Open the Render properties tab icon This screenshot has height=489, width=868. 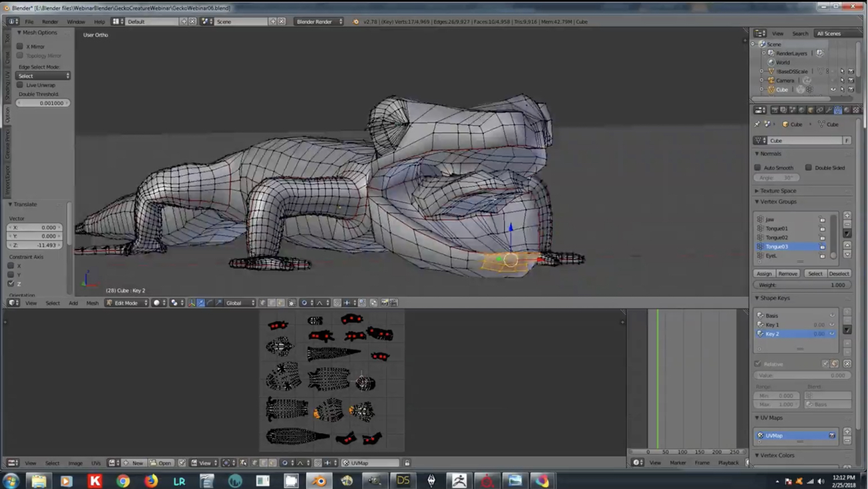pos(775,110)
